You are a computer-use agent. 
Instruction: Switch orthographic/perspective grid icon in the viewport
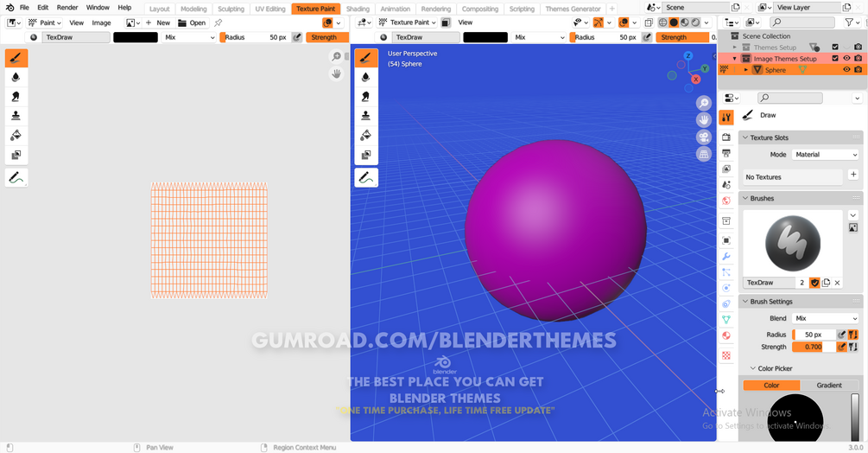[704, 155]
